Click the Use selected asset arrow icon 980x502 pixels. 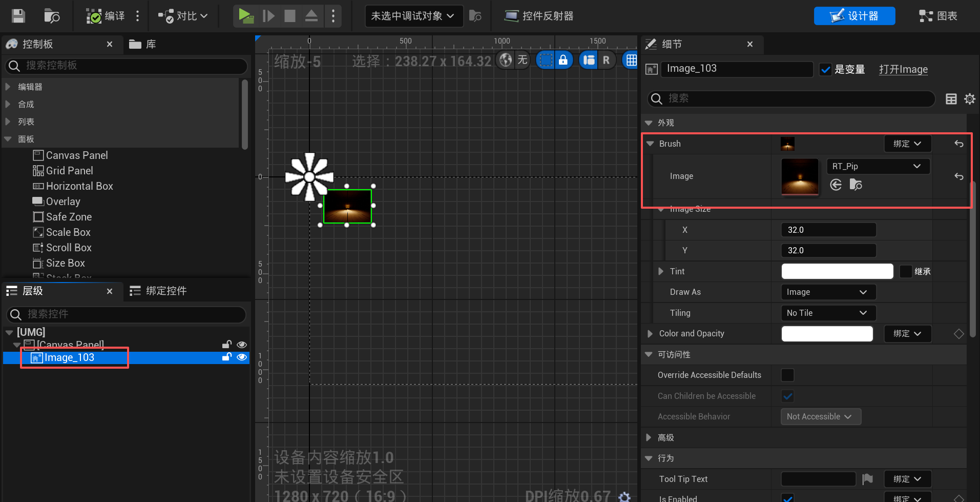[836, 185]
